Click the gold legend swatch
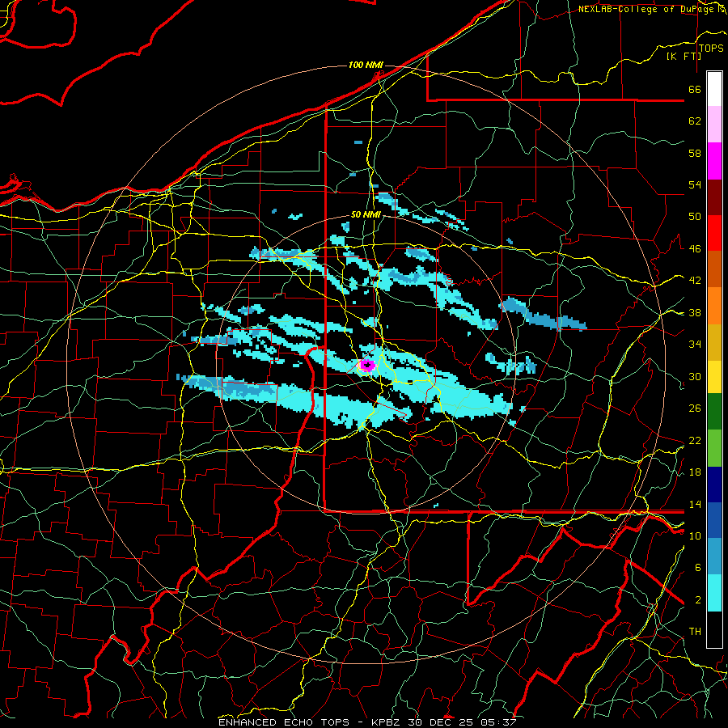 coord(714,342)
